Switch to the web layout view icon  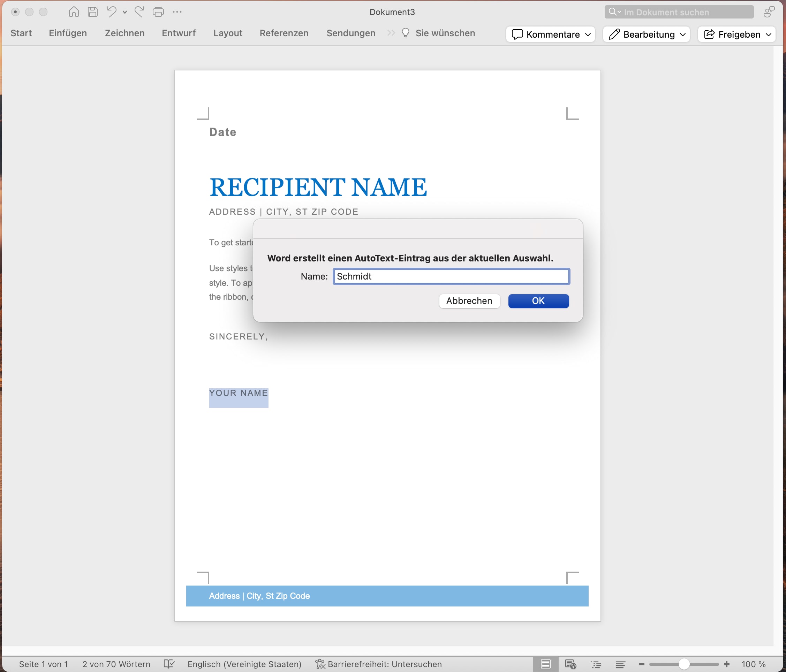(570, 664)
